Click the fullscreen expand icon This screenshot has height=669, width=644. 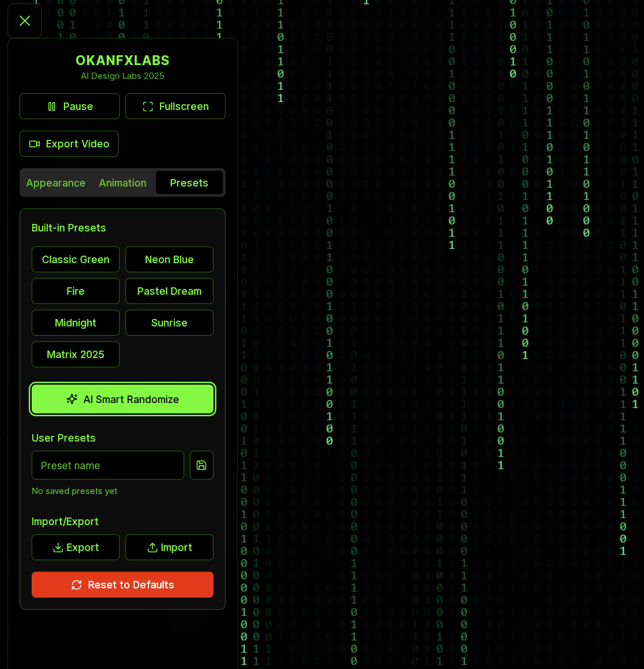pyautogui.click(x=148, y=106)
